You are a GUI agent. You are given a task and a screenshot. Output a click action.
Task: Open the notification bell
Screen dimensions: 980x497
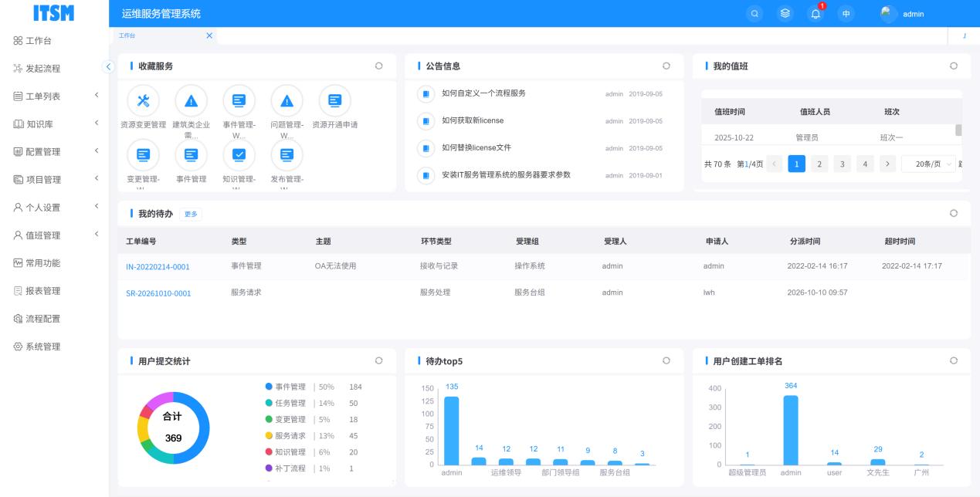(x=816, y=14)
